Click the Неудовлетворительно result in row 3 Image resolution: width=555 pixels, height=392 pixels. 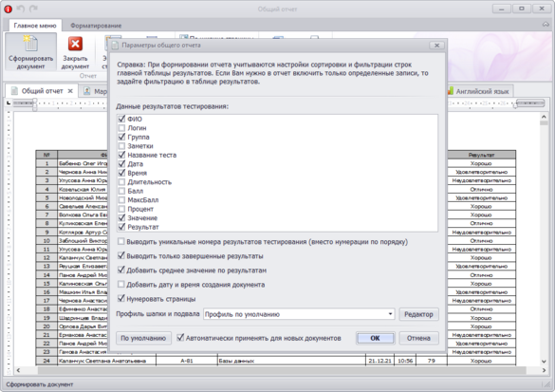click(481, 180)
